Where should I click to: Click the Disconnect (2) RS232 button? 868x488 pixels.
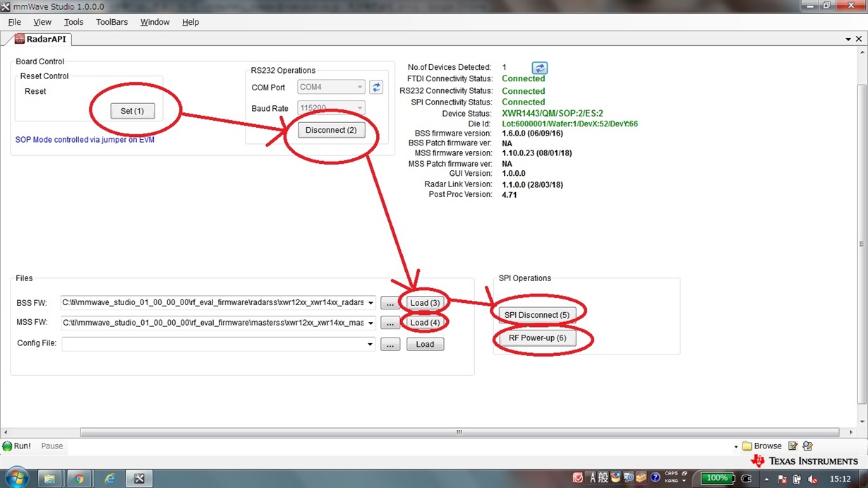point(331,130)
